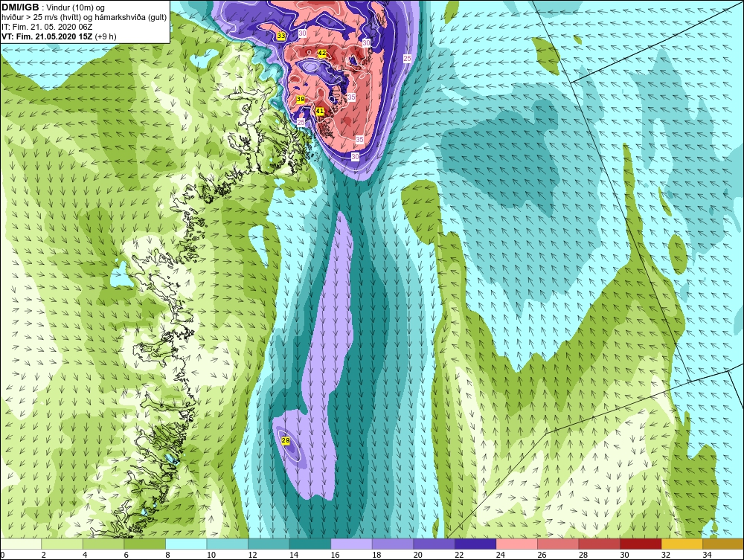Click the white contour label 25 near marker 41
Screen dimensions: 744x560
(301, 122)
